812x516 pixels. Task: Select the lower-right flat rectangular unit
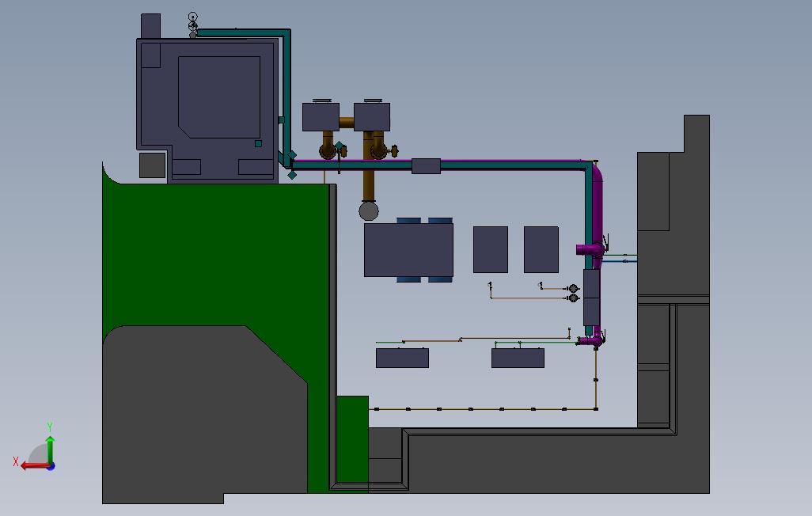[x=518, y=358]
